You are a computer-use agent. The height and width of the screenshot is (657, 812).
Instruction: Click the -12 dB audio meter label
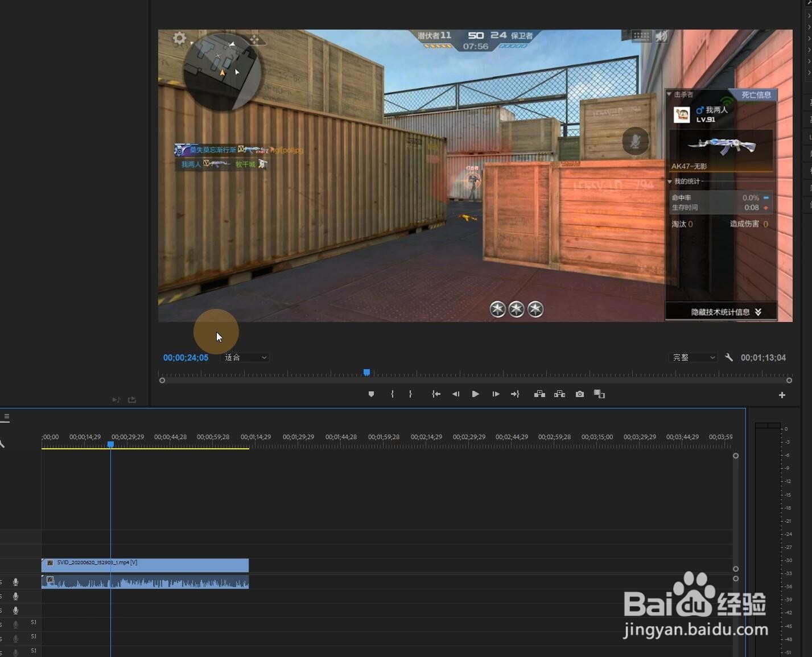click(788, 481)
